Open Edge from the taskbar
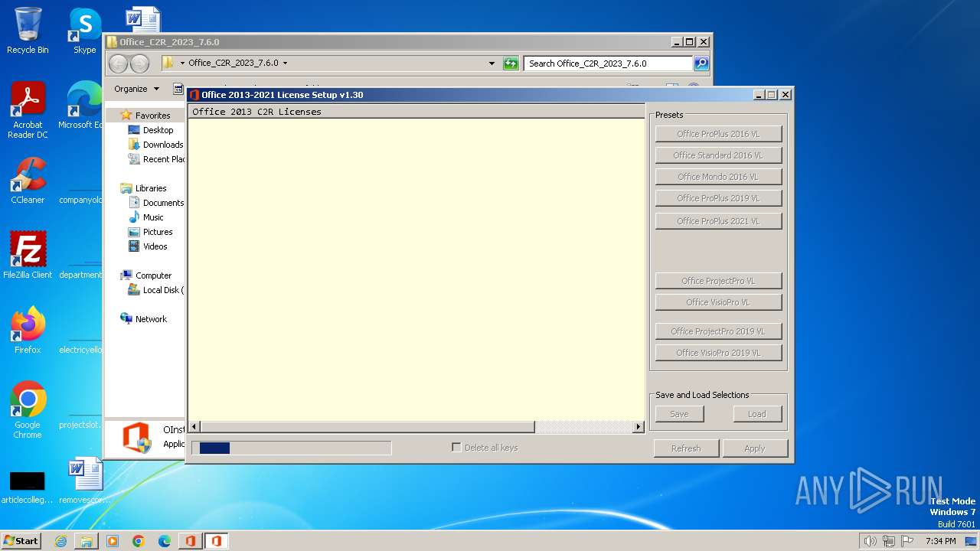Screen dimensions: 980x551 pyautogui.click(x=165, y=541)
